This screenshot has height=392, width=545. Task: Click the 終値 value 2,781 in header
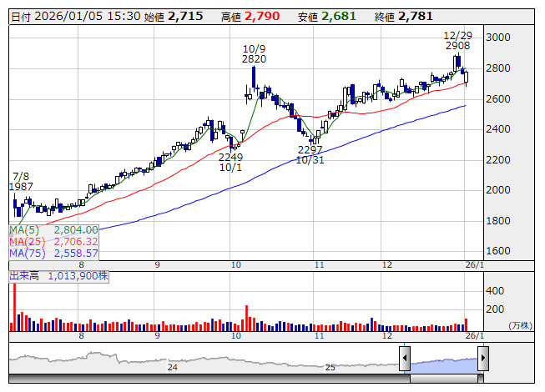(x=416, y=17)
